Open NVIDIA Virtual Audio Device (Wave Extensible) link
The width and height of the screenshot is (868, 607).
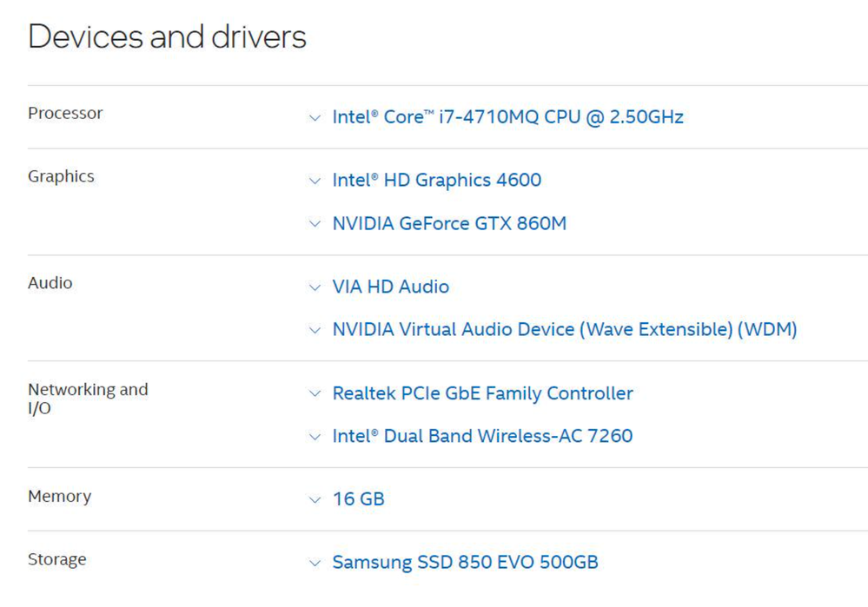pyautogui.click(x=564, y=330)
